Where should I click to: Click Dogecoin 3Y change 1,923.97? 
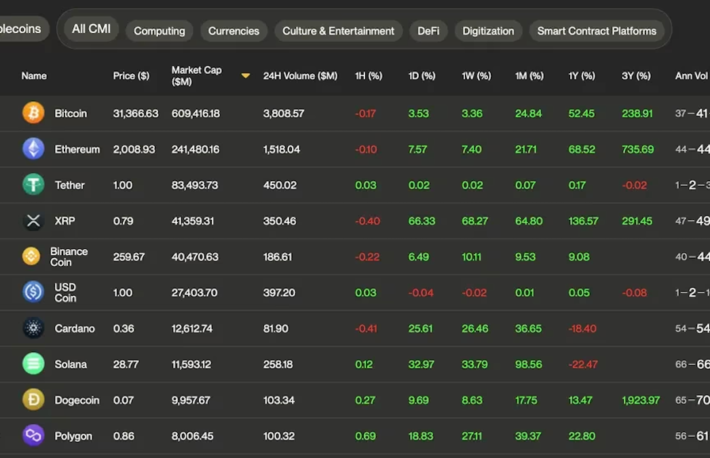641,400
